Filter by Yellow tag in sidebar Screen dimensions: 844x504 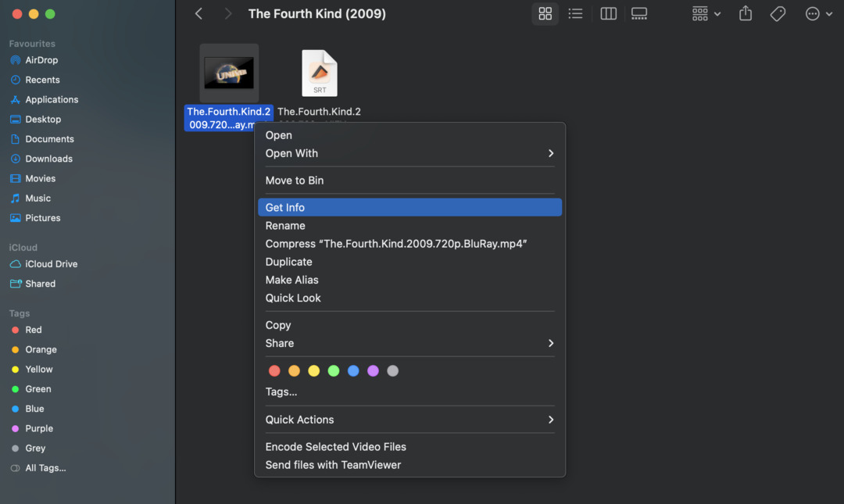pyautogui.click(x=39, y=370)
